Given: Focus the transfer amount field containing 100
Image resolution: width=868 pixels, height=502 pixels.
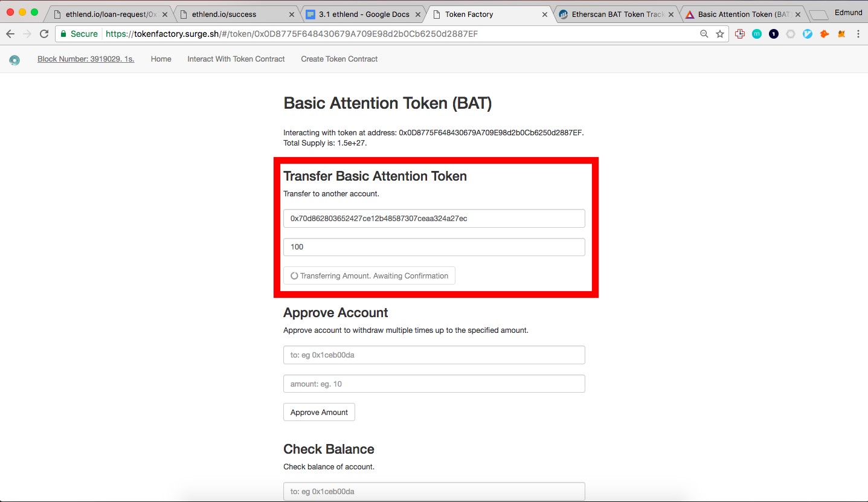Looking at the screenshot, I should pyautogui.click(x=434, y=246).
